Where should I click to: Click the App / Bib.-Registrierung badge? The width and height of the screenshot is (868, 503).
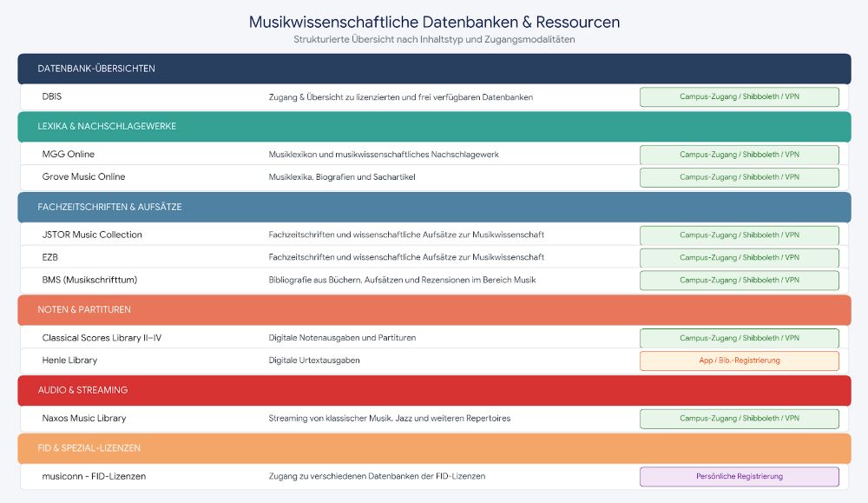[739, 361]
